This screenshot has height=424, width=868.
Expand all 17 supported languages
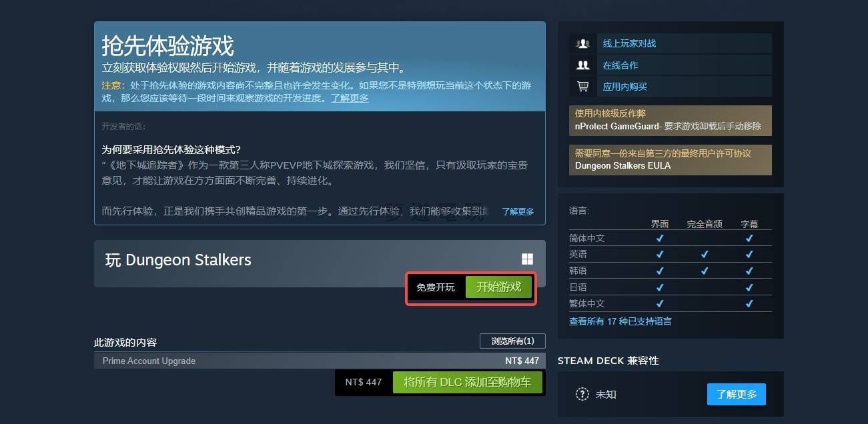click(620, 321)
